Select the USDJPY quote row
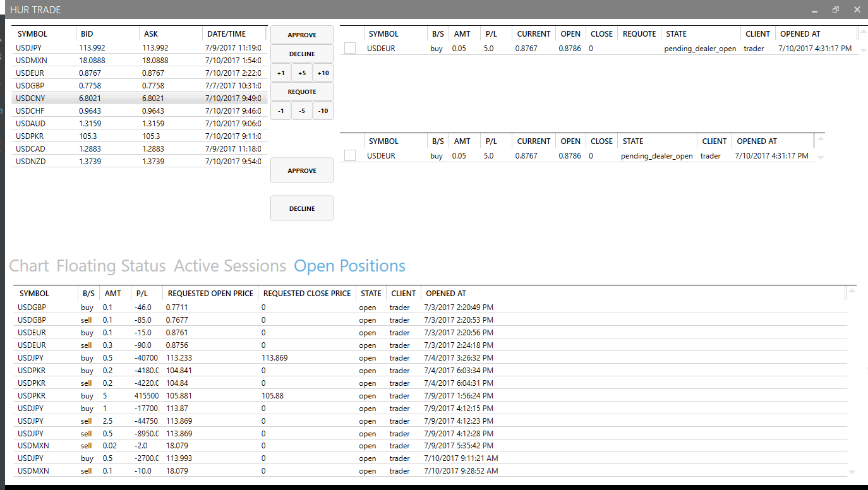The width and height of the screenshot is (868, 490). 140,47
